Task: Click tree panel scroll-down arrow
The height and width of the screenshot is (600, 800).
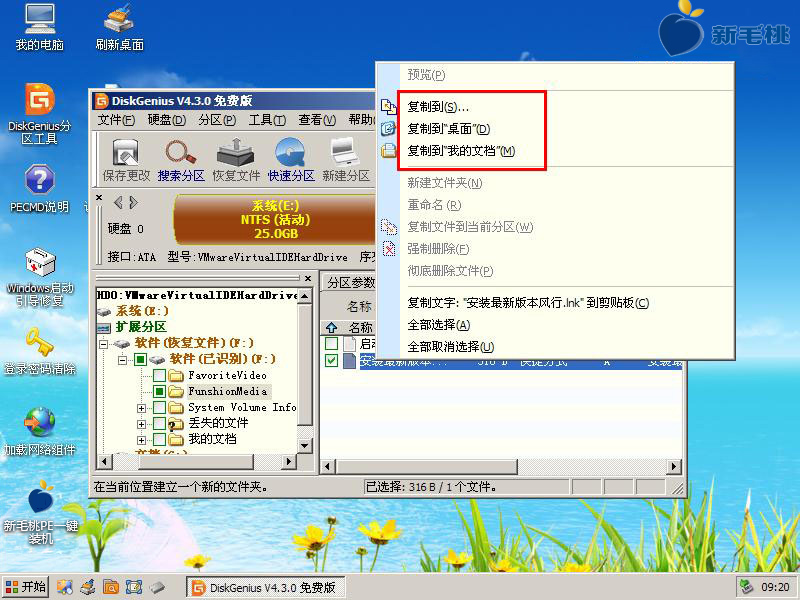Action: pos(305,445)
